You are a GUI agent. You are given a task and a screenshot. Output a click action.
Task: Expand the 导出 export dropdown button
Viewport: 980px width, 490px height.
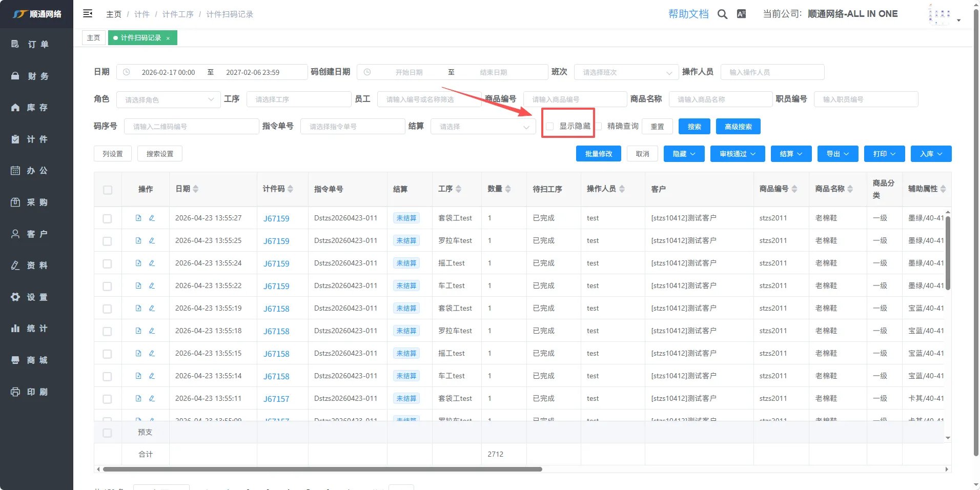(838, 154)
